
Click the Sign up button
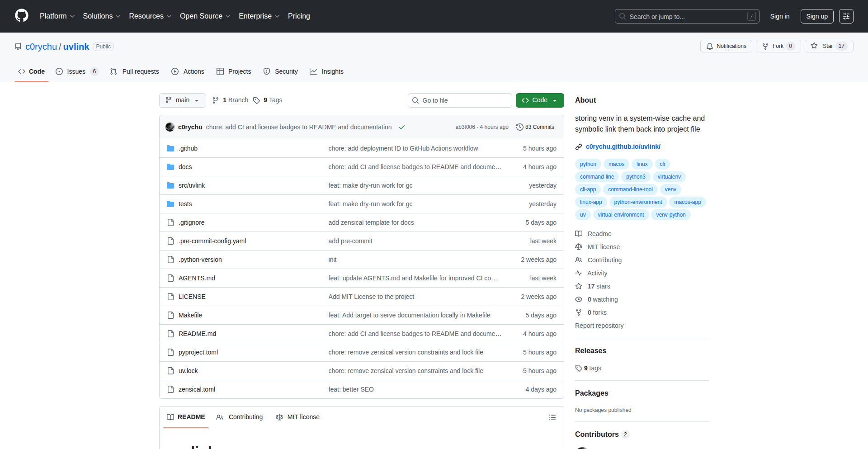click(816, 16)
